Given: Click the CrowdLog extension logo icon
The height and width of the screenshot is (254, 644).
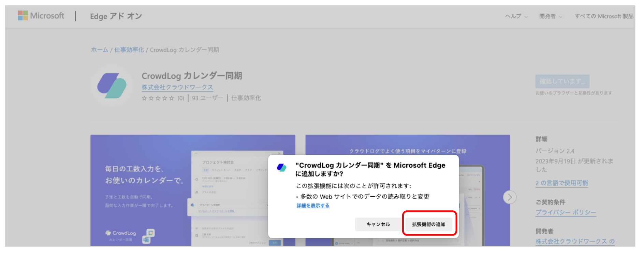Looking at the screenshot, I should [112, 86].
